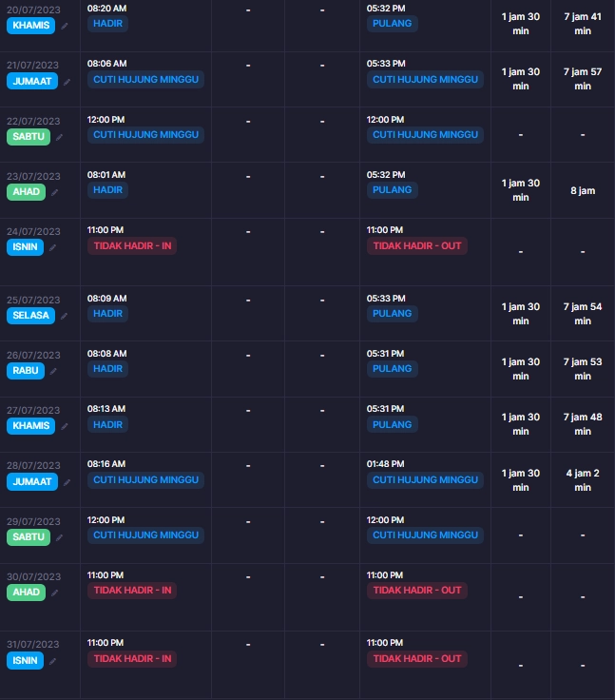
Task: Click the edit pencil beside 20/07/2023 KHAMIS
Action: pos(65,26)
